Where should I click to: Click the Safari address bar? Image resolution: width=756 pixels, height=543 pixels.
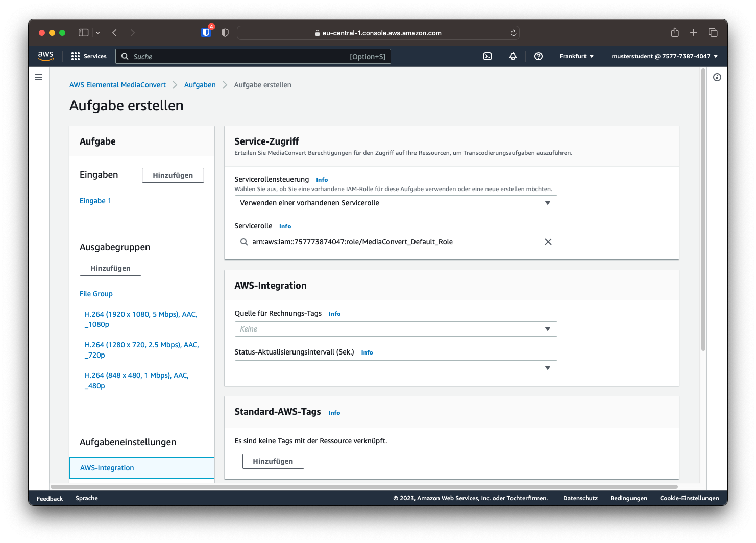coord(378,33)
